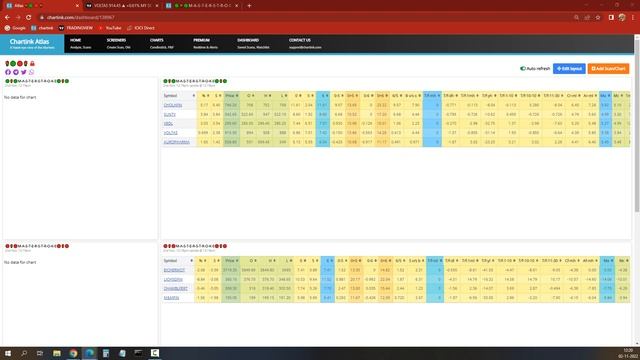
Task: Click the Telegram share icon
Action: [16, 72]
